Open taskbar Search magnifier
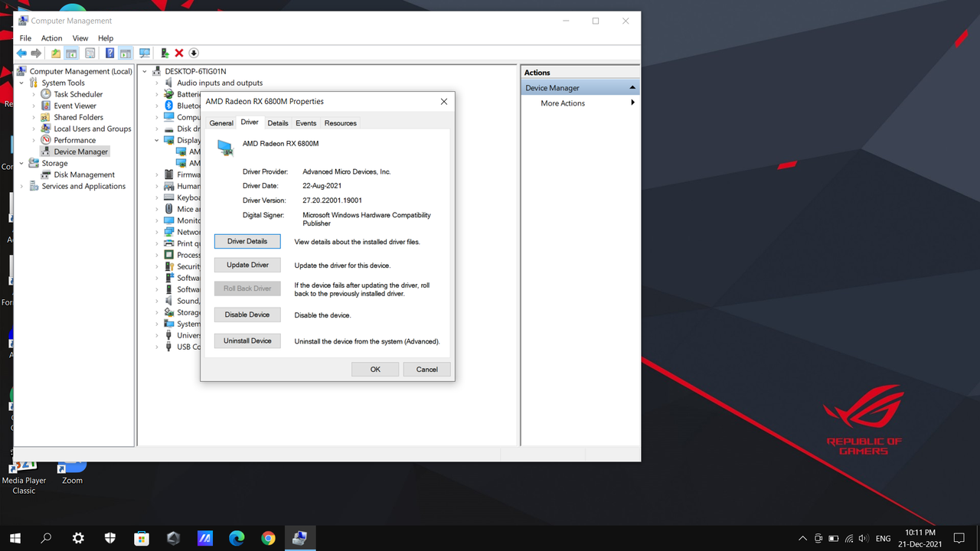Viewport: 980px width, 551px height. [x=47, y=538]
